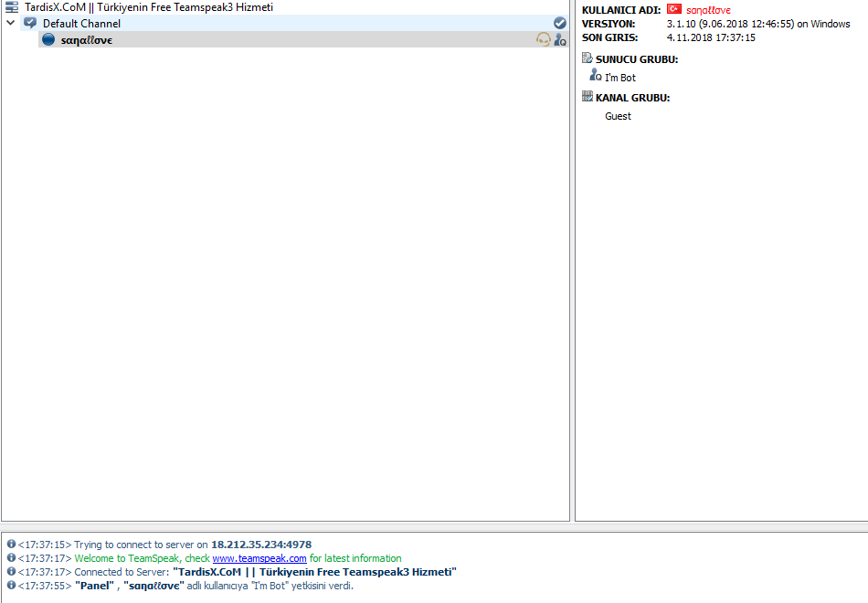
Task: Click the version value "3.1.10" text
Action: click(x=681, y=24)
